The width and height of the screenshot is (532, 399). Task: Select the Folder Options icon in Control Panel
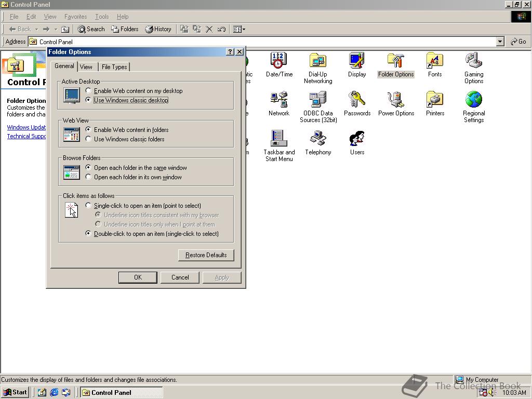pos(396,64)
